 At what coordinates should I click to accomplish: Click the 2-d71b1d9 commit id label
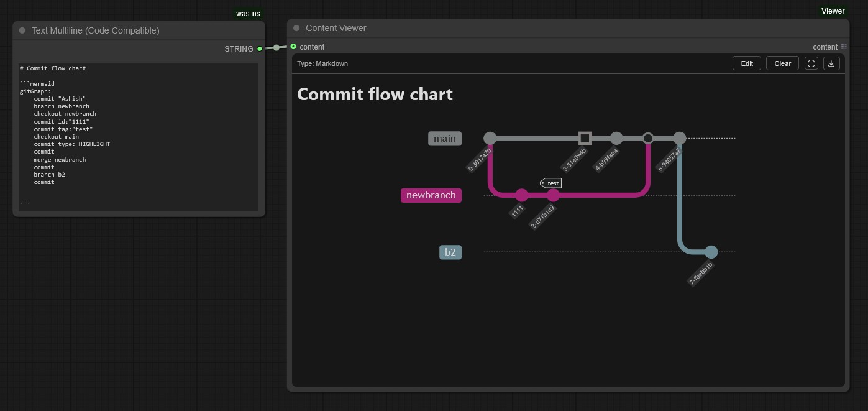tap(542, 217)
